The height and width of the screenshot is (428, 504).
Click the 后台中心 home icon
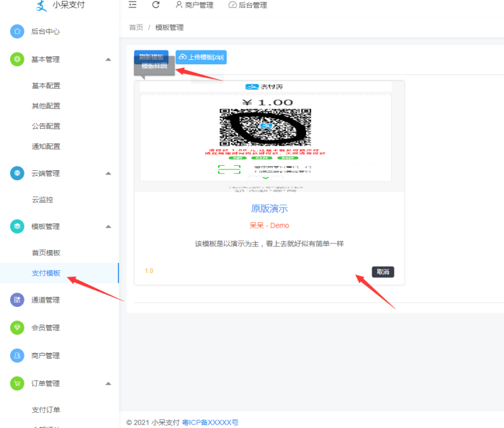point(17,31)
